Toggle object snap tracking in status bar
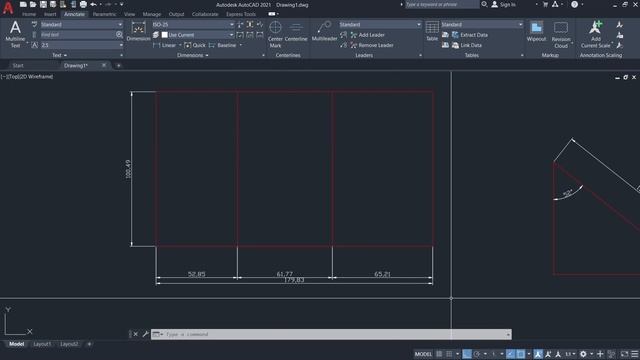Image resolution: width=640 pixels, height=360 pixels. [511, 354]
